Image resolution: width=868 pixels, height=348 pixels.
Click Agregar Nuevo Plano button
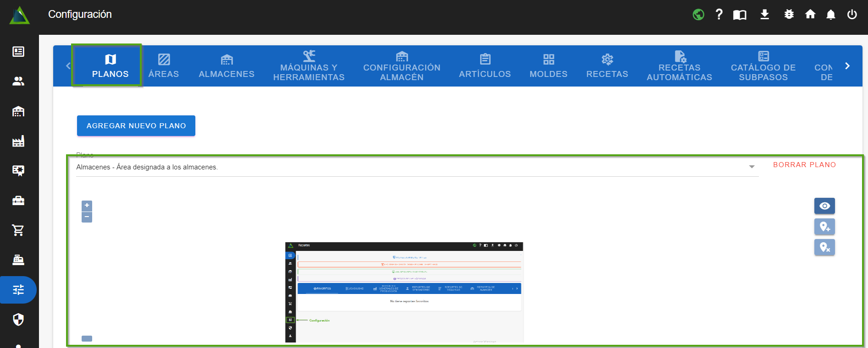point(136,126)
